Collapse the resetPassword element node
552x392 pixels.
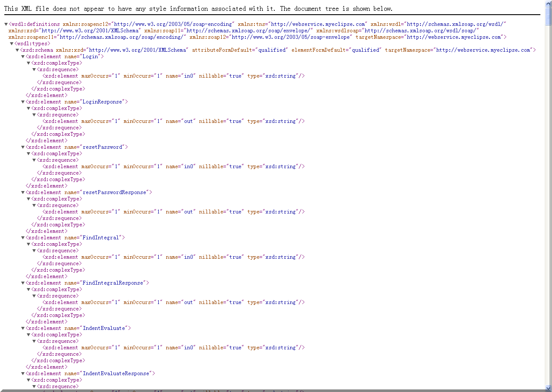pos(23,147)
